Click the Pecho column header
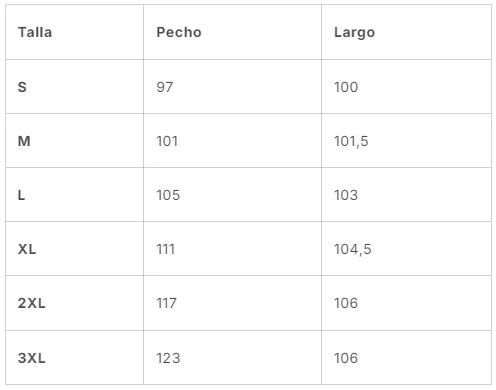 pyautogui.click(x=179, y=32)
